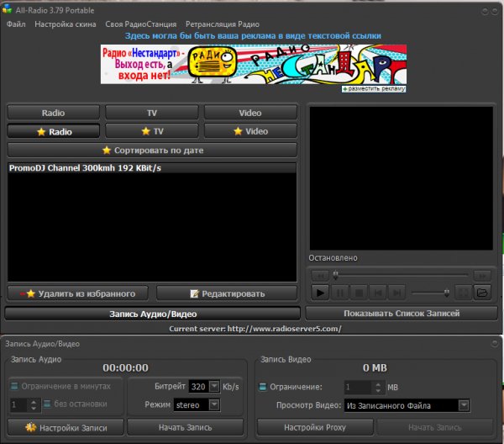Click the audio timer 00:00:00 readout
Screen dimensions: 504x444
click(125, 367)
